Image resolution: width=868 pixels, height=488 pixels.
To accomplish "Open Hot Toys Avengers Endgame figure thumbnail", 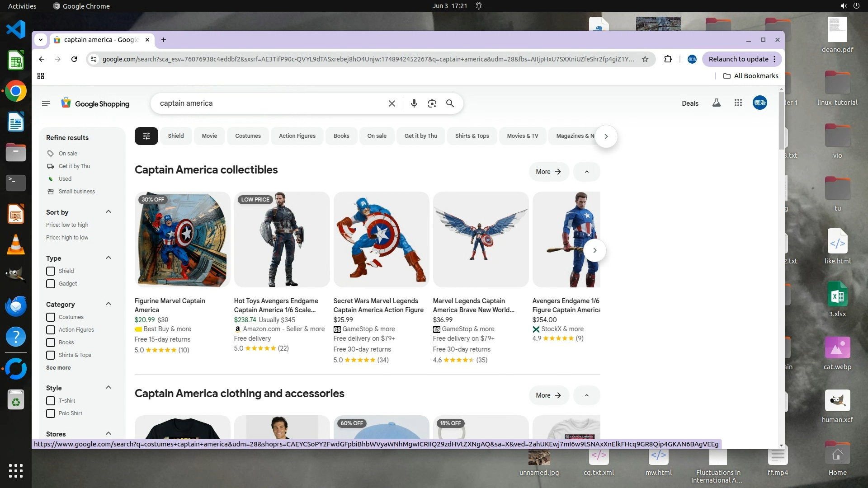I will click(282, 239).
